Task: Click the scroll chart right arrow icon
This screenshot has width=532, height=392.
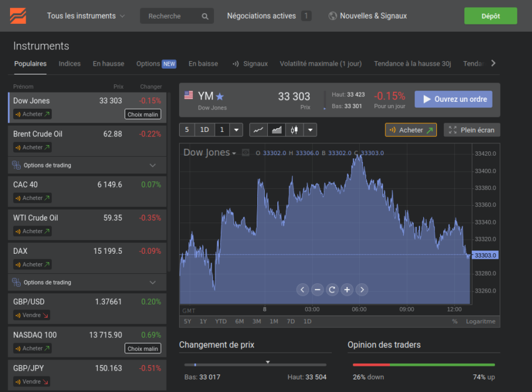Action: [x=362, y=289]
